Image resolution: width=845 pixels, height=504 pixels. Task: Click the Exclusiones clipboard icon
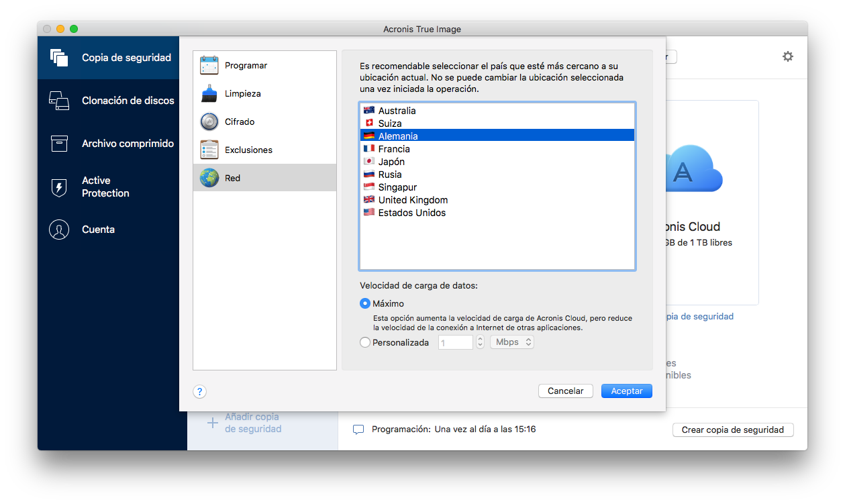(x=209, y=150)
